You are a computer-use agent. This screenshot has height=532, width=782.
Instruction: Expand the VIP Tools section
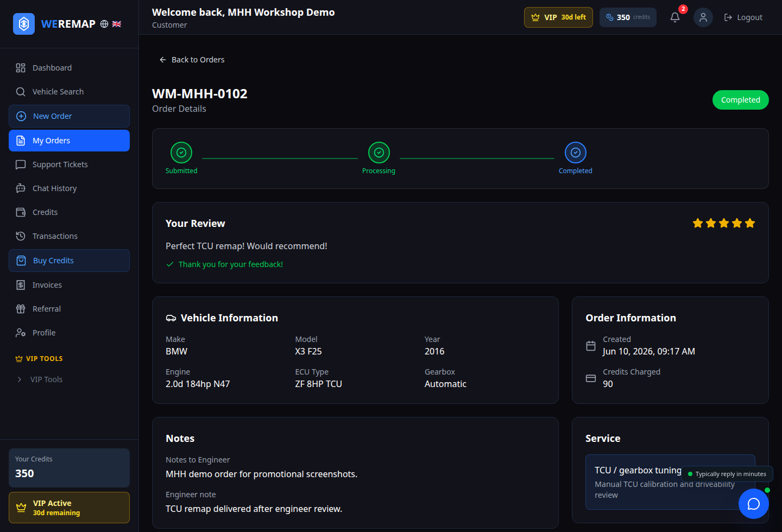pos(69,379)
